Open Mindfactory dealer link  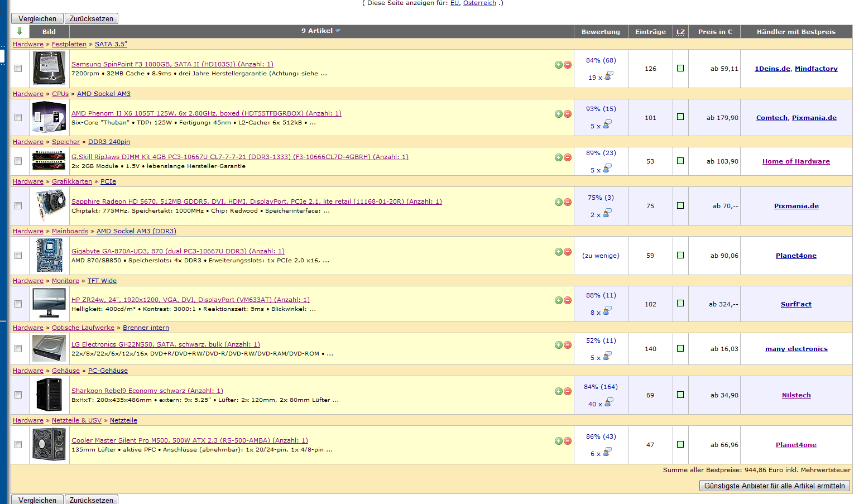pos(816,69)
